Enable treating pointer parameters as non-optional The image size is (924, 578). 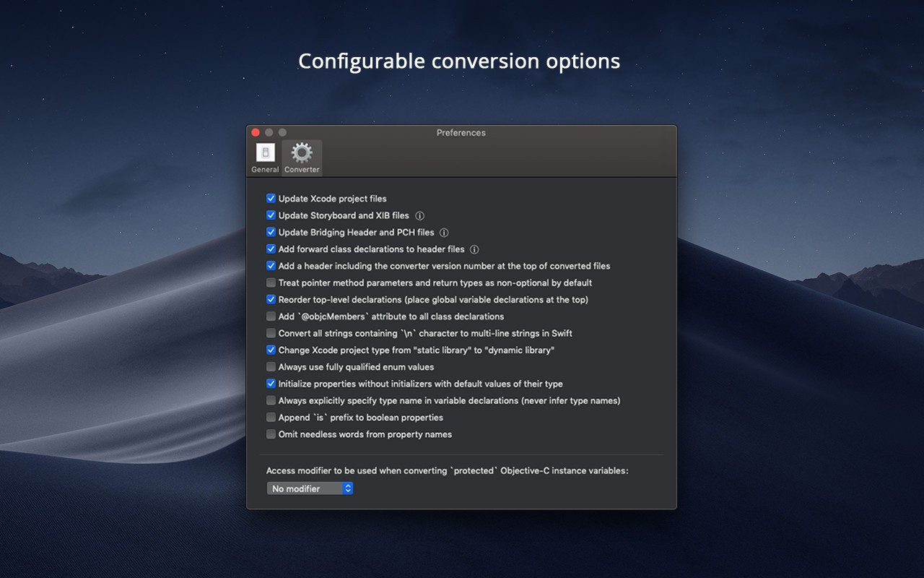[271, 283]
